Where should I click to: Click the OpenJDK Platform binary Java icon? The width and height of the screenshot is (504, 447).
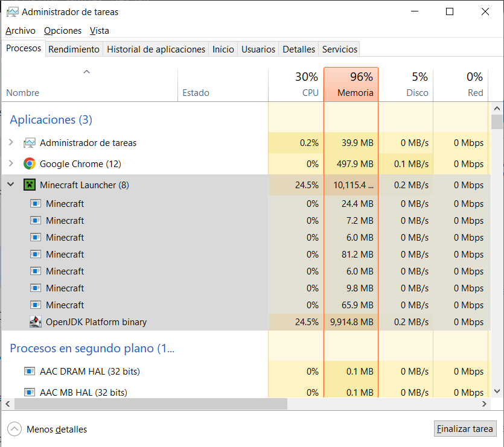(x=36, y=322)
